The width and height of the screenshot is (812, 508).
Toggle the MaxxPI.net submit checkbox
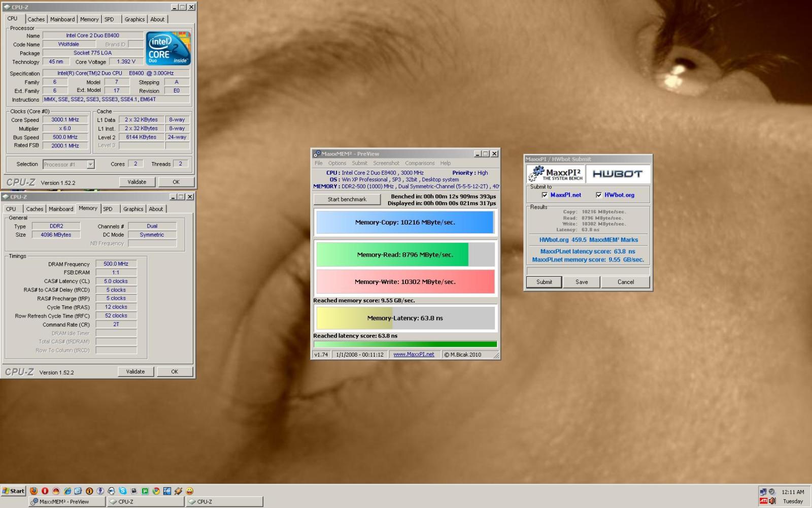coord(545,195)
